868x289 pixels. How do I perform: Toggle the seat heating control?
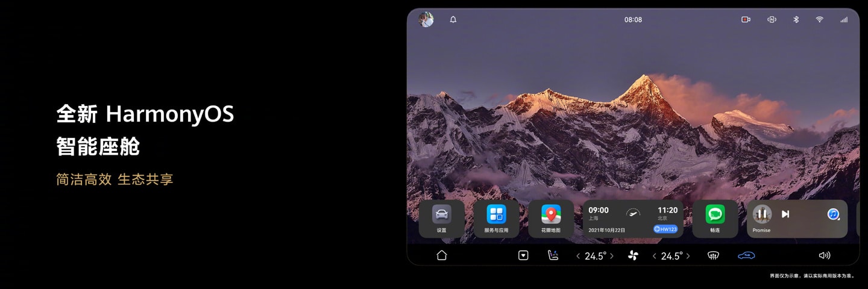tap(553, 255)
